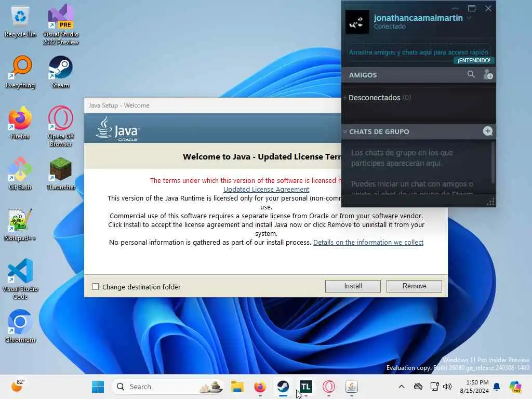The width and height of the screenshot is (532, 399).
Task: Click the Steam window resize grip
Action: coord(490,202)
